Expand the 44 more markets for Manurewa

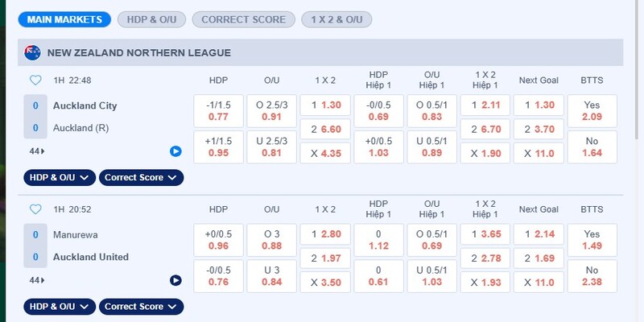tap(37, 280)
